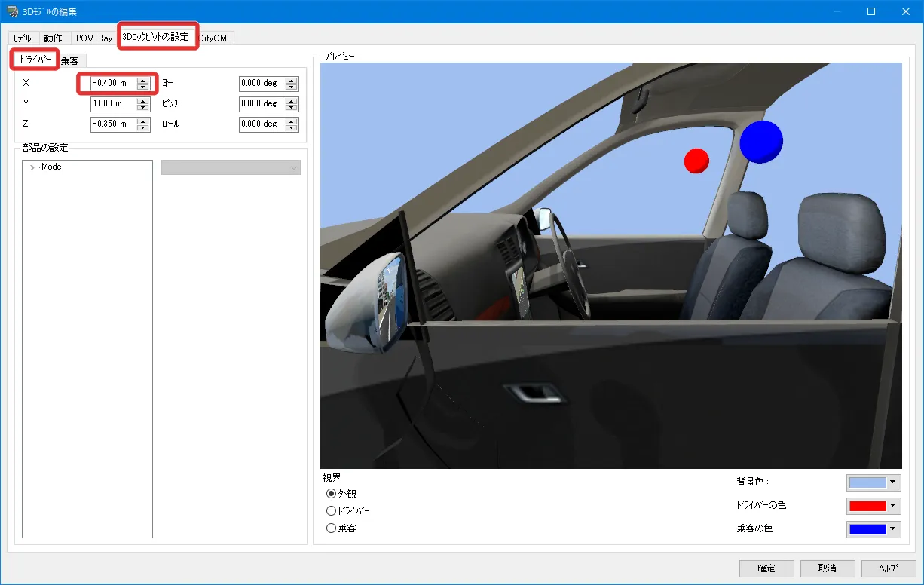Decrease the roll angle spinner

pyautogui.click(x=292, y=127)
